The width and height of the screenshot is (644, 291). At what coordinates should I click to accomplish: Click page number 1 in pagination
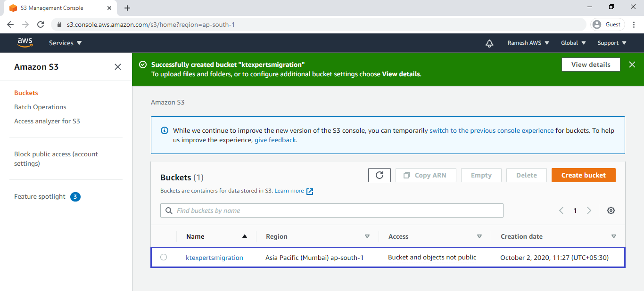[x=575, y=210]
